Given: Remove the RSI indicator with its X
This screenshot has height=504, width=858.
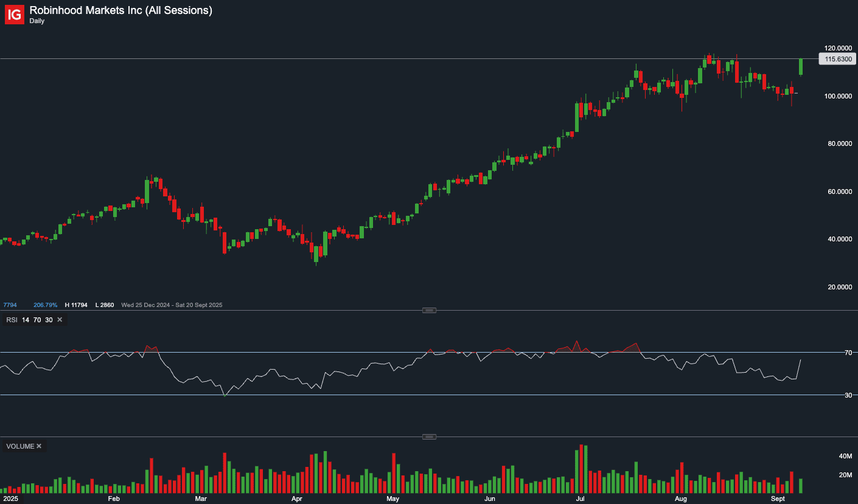Looking at the screenshot, I should [60, 320].
